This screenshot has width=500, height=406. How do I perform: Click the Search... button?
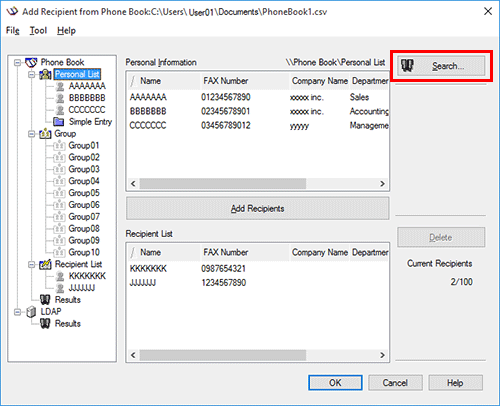tap(441, 66)
